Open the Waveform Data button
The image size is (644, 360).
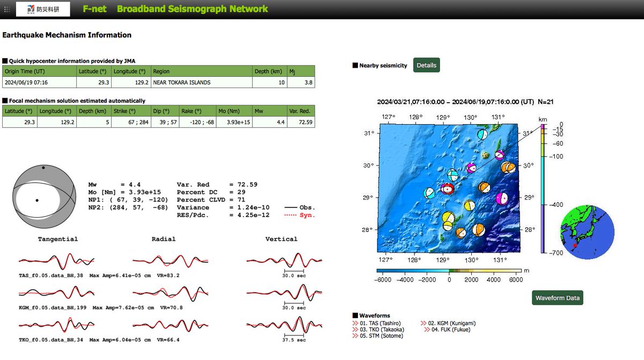tap(558, 298)
